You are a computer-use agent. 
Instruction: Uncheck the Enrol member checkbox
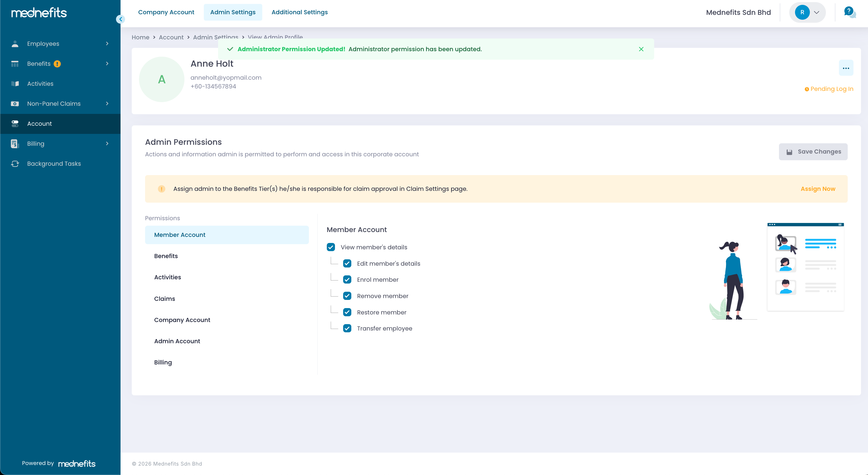pyautogui.click(x=347, y=280)
